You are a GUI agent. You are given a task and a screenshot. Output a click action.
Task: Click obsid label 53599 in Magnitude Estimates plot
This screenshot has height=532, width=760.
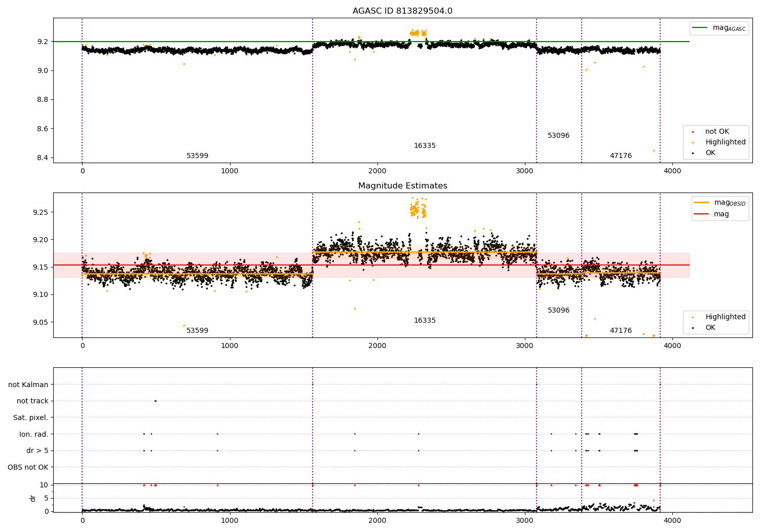click(x=197, y=331)
